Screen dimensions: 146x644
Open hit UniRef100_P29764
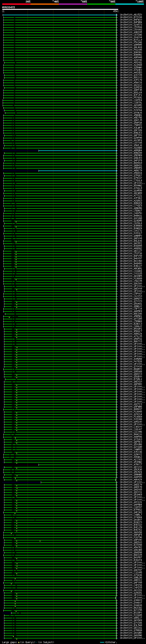point(131,110)
